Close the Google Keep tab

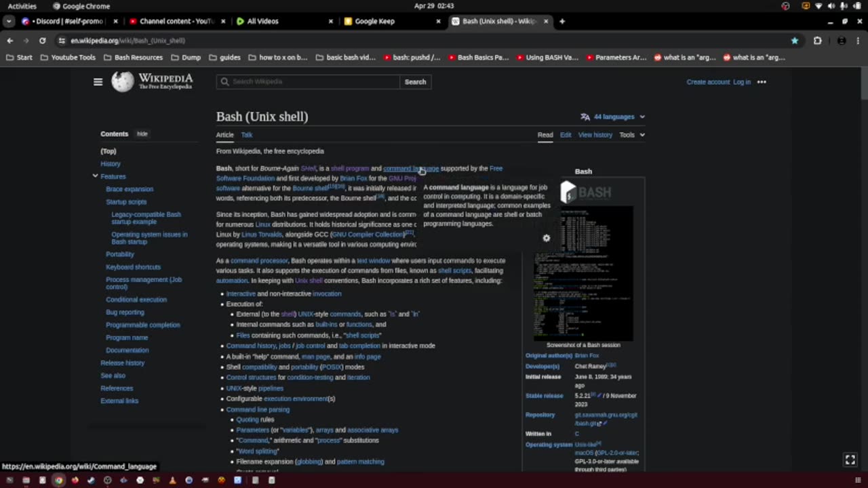[438, 21]
